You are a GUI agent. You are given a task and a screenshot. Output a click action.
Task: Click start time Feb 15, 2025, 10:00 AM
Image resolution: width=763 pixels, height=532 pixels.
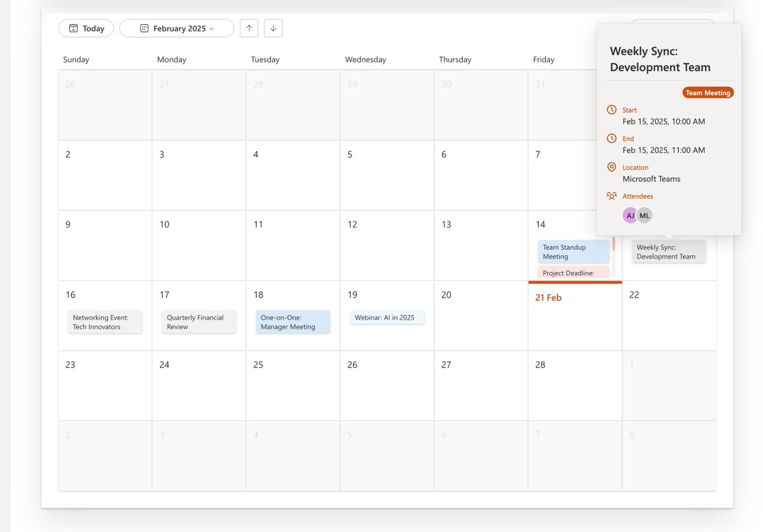[x=663, y=121]
